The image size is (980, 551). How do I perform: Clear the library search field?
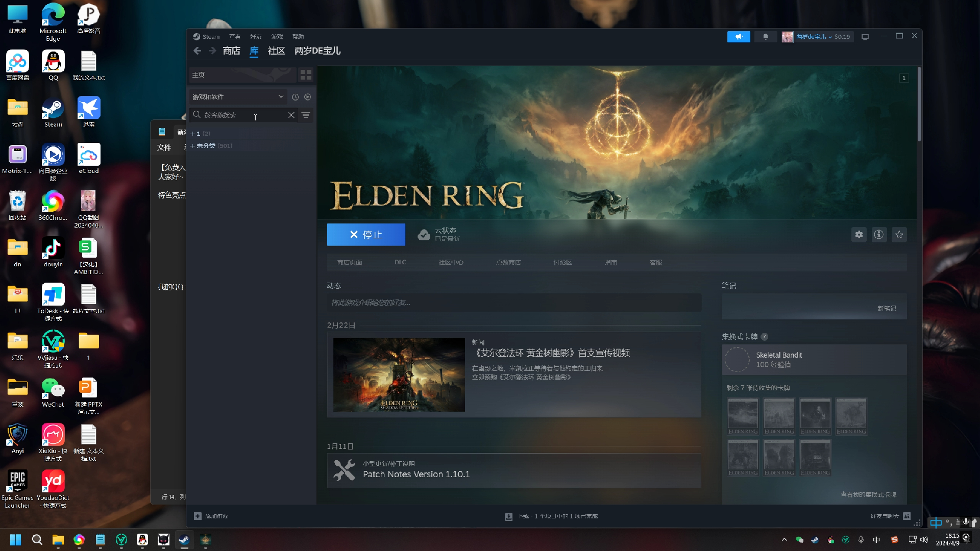291,115
